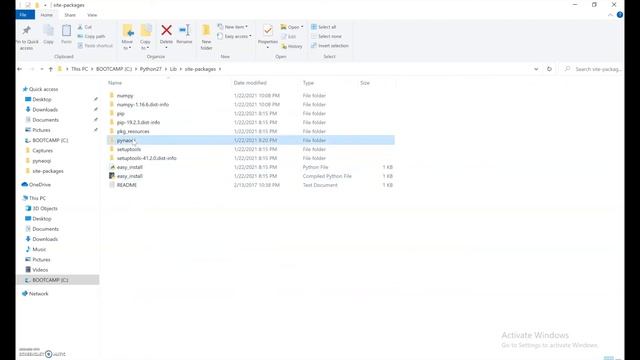
Task: Select the pkg_resources folder
Action: (x=251, y=131)
